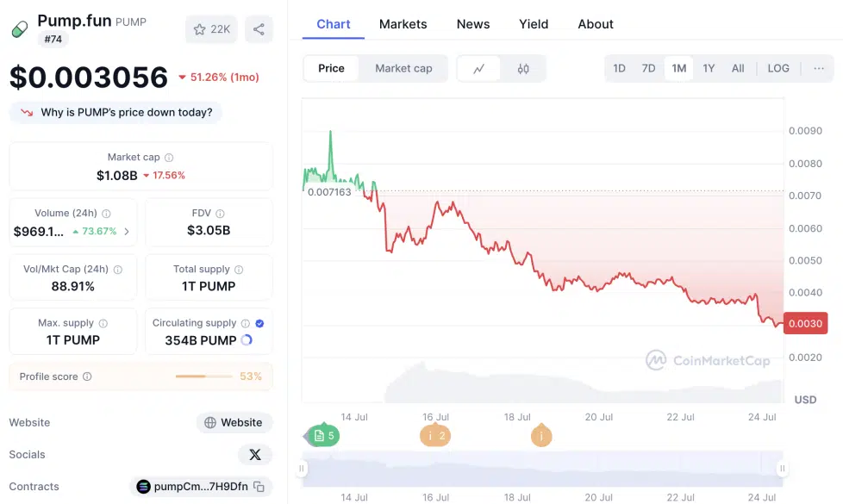843x504 pixels.
Task: Enable LOG scale on chart
Action: click(x=777, y=69)
